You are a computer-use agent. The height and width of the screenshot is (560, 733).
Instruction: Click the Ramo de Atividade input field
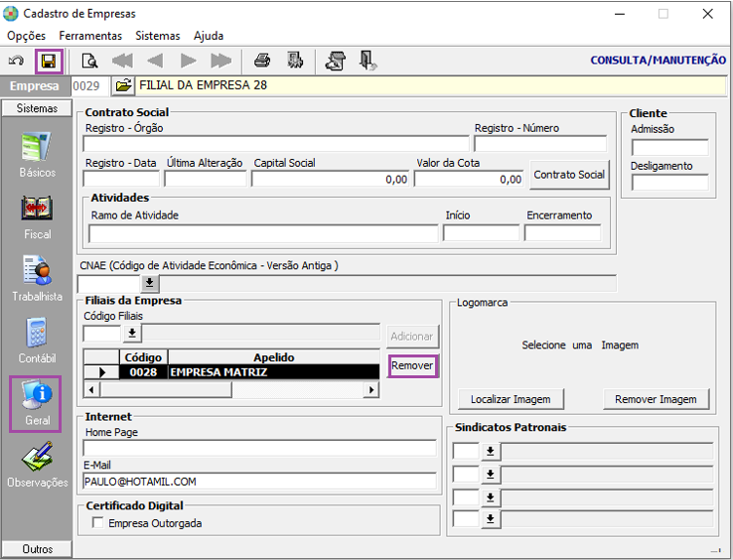point(263,233)
